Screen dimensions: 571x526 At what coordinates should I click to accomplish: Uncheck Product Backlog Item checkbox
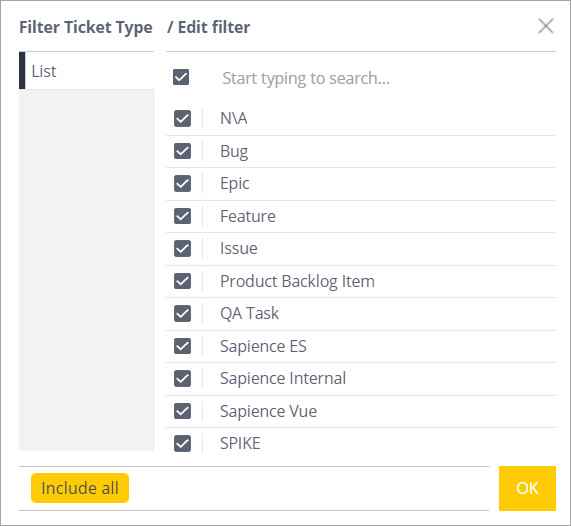[x=182, y=281]
